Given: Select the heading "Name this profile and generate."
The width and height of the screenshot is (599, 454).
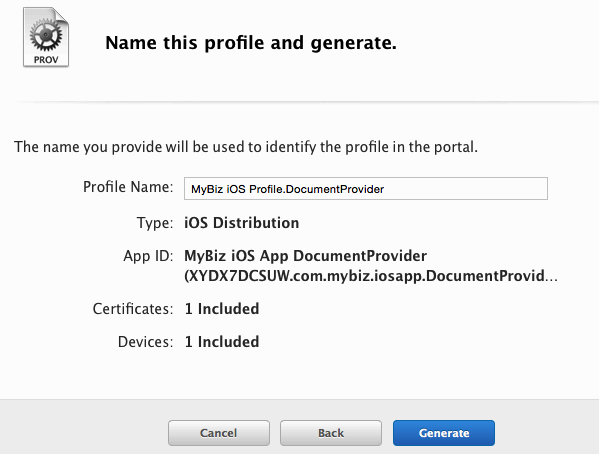Looking at the screenshot, I should [x=251, y=43].
